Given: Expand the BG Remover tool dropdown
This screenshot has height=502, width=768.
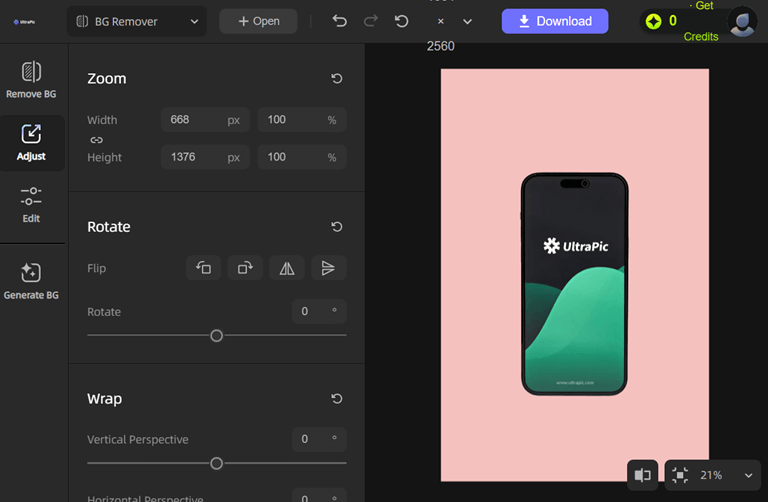Looking at the screenshot, I should [137, 22].
